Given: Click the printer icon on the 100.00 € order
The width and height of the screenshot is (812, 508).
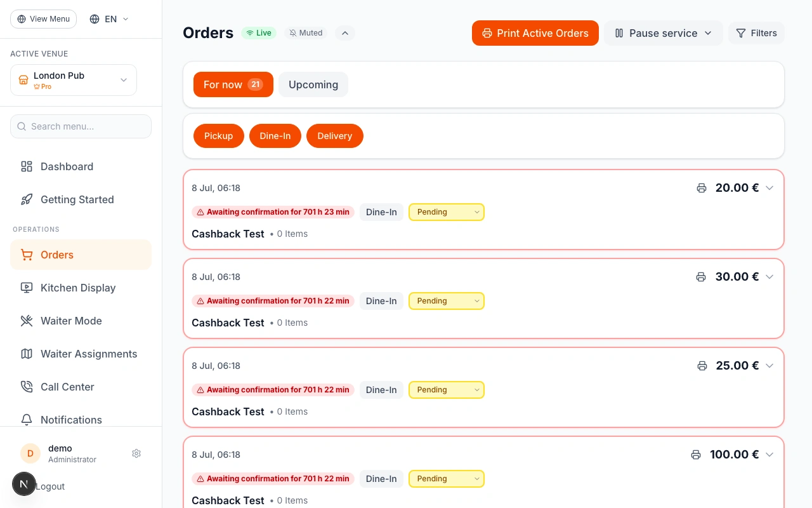Looking at the screenshot, I should [x=696, y=455].
